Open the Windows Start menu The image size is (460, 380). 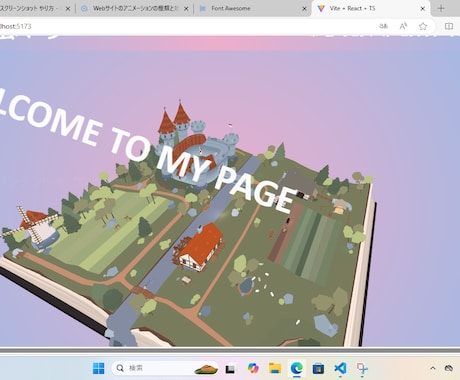(x=98, y=368)
